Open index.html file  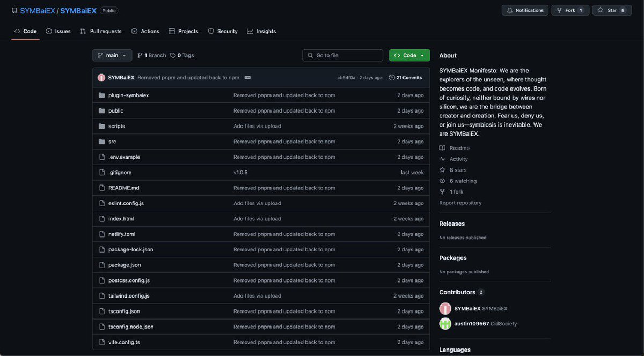[x=121, y=219]
